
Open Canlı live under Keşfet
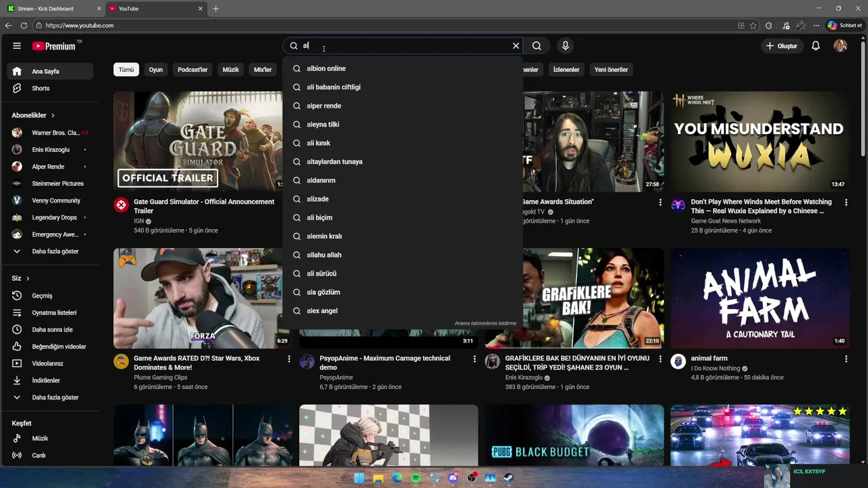coord(50,455)
